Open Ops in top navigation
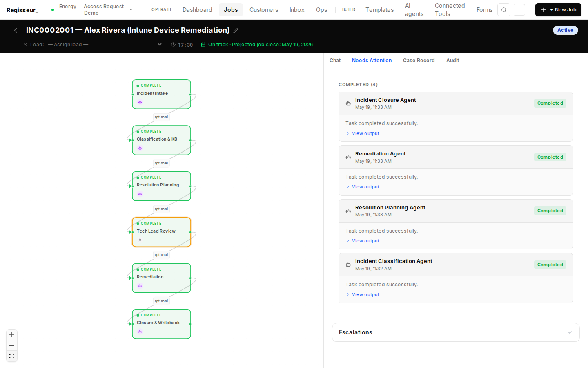This screenshot has height=368, width=588. (321, 10)
